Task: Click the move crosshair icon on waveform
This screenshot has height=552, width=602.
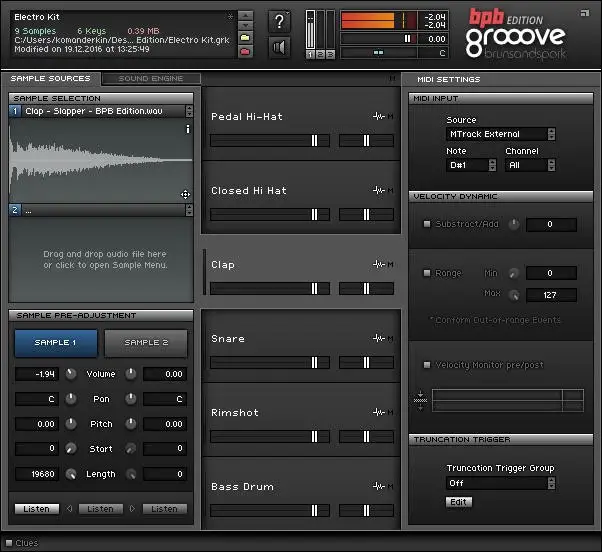Action: [185, 194]
